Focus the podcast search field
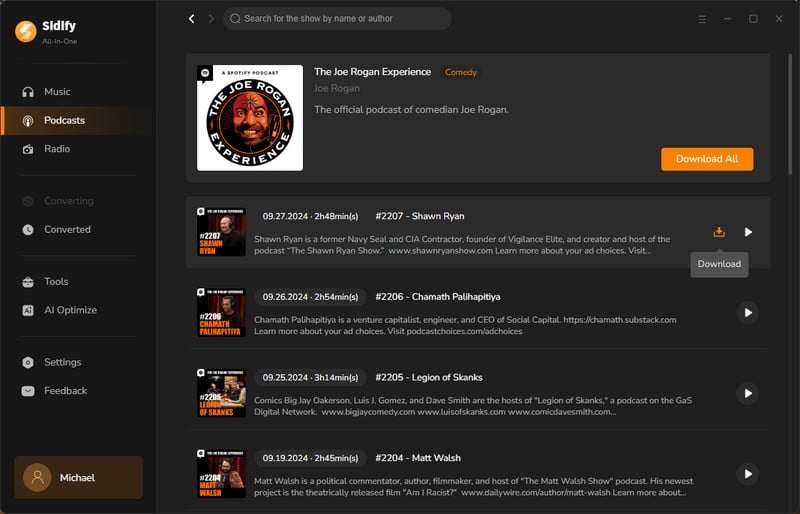 point(337,19)
